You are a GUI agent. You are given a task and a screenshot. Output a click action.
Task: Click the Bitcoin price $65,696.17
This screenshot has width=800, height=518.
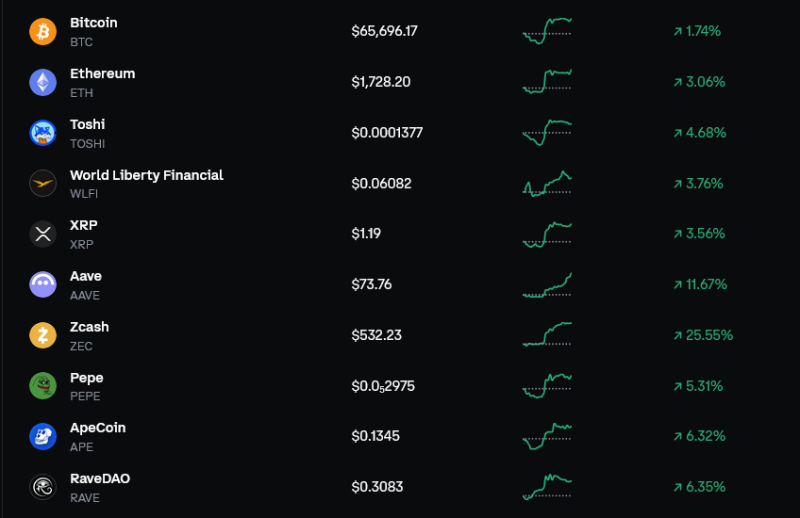[x=384, y=31]
